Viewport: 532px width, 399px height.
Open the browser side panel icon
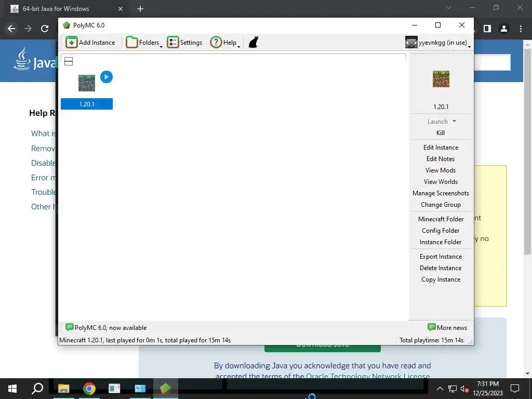tap(487, 29)
